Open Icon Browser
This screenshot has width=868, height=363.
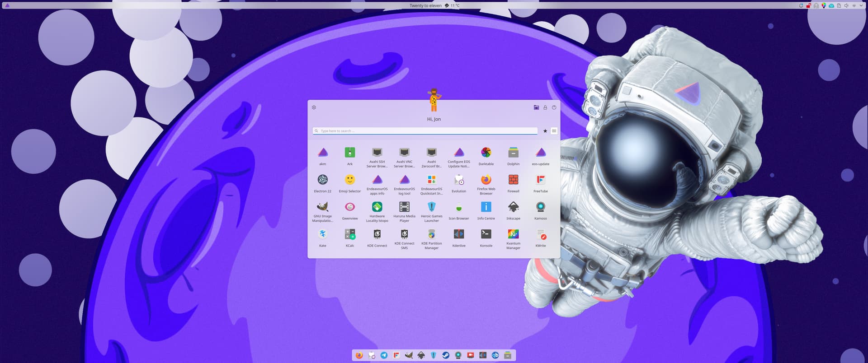pyautogui.click(x=459, y=210)
